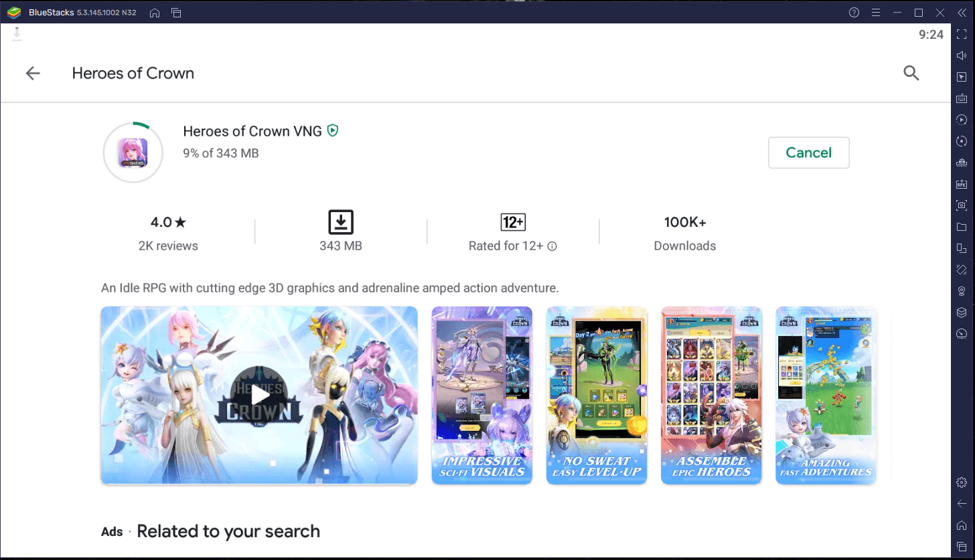
Task: Click the eco mode gauge icon
Action: (962, 334)
